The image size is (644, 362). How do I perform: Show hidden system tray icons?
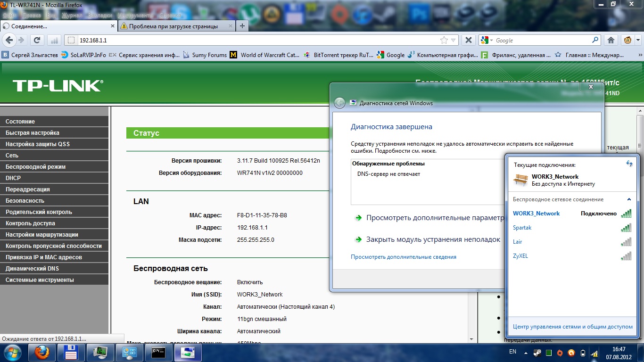pyautogui.click(x=526, y=352)
